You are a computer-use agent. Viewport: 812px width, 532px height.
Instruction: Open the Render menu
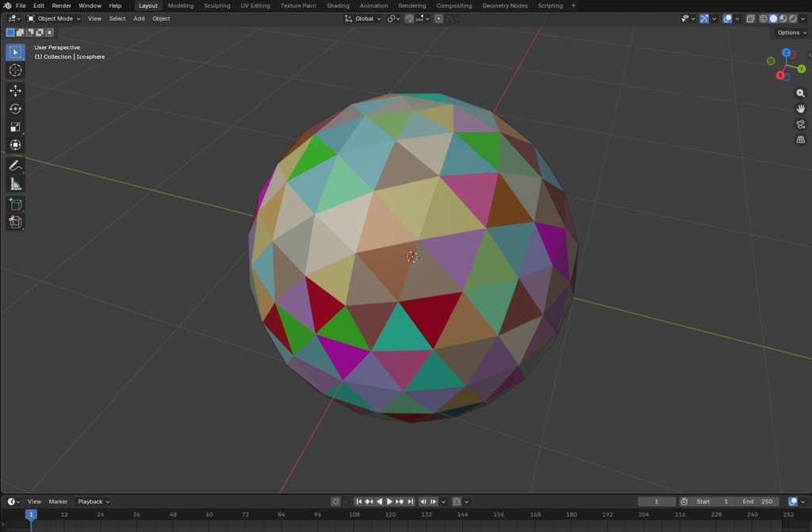coord(61,6)
